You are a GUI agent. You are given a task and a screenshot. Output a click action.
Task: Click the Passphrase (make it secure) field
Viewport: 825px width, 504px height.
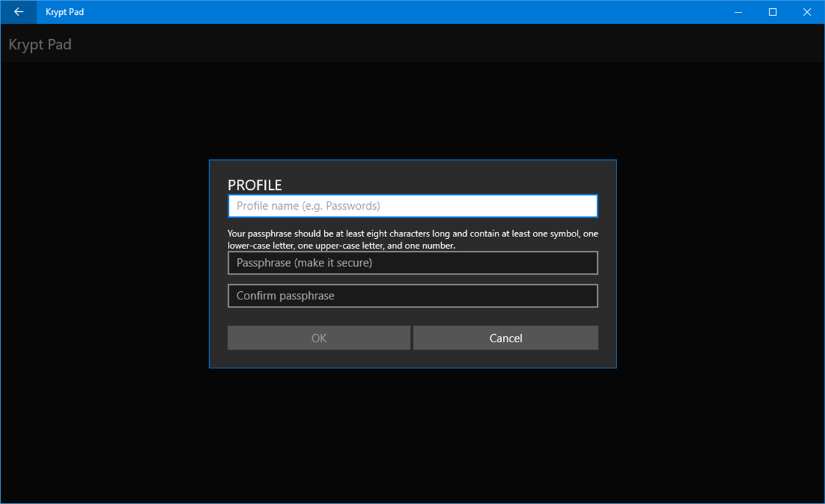(412, 263)
